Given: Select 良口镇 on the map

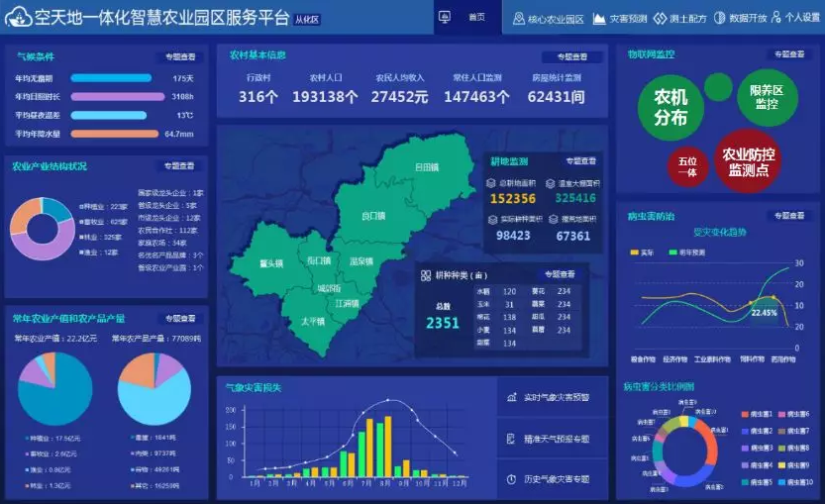Looking at the screenshot, I should point(373,215).
